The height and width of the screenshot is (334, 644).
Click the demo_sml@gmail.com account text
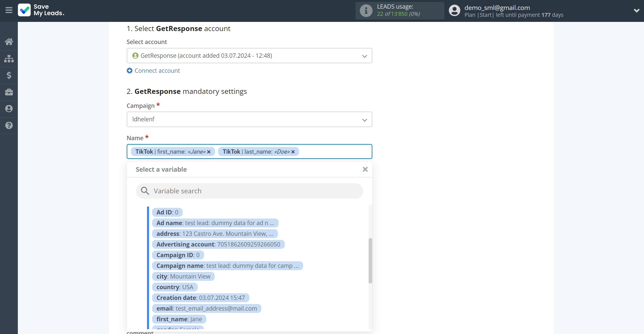(497, 8)
